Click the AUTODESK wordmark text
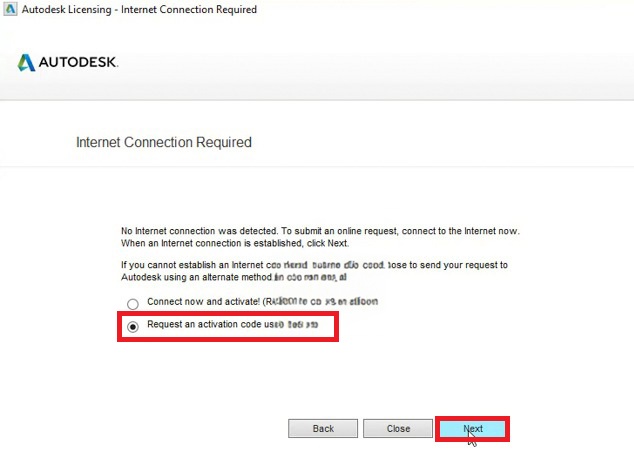634x454 pixels. click(x=78, y=63)
